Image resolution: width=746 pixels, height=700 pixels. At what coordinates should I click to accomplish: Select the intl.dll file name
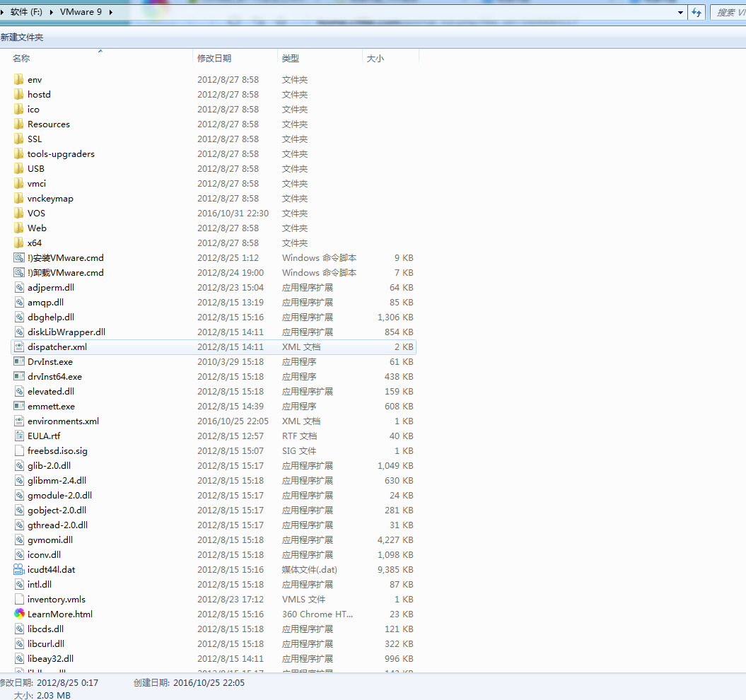40,584
